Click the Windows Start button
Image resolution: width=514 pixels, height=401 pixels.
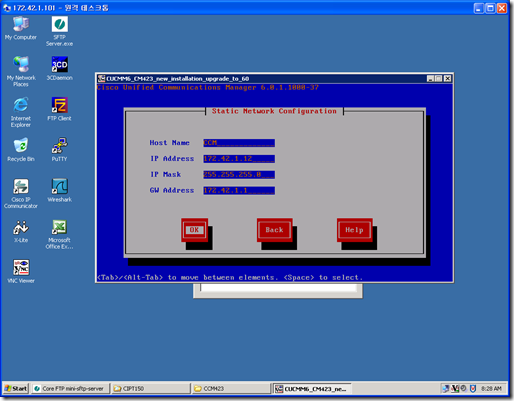pos(16,388)
